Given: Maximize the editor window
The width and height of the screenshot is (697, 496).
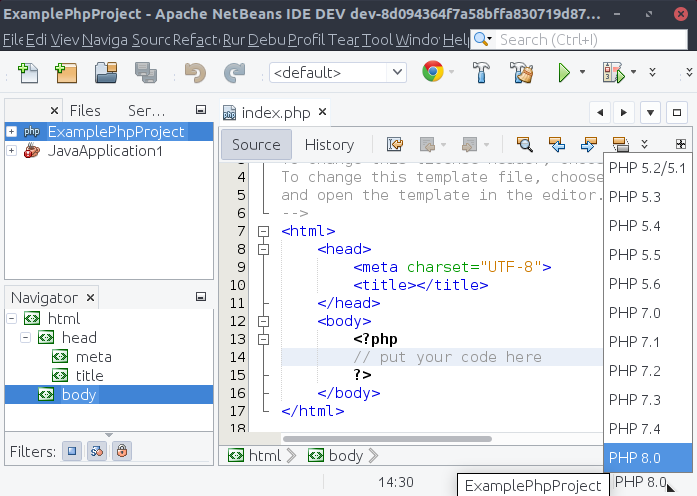Looking at the screenshot, I should point(677,112).
